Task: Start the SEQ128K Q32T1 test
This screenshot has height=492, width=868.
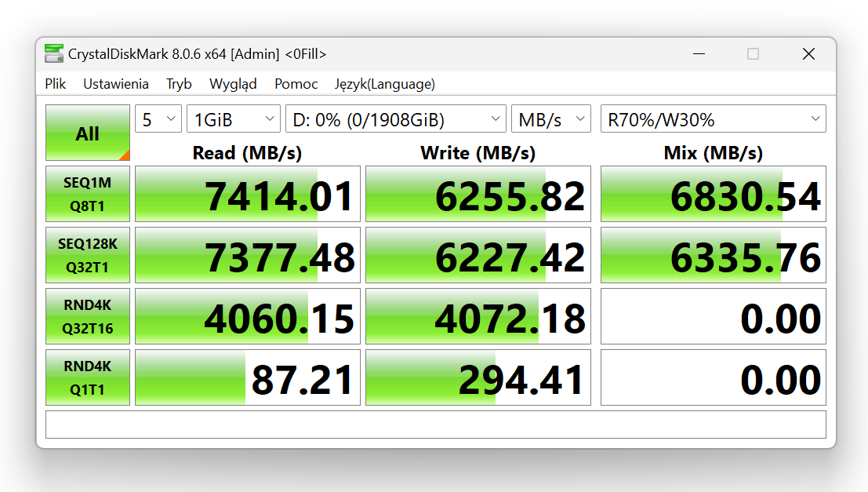Action: [88, 255]
